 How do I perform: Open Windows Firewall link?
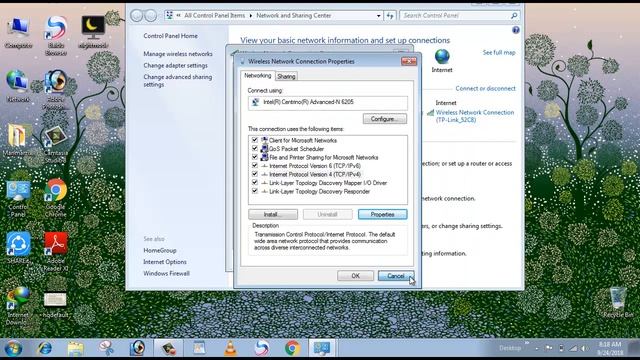tap(167, 273)
